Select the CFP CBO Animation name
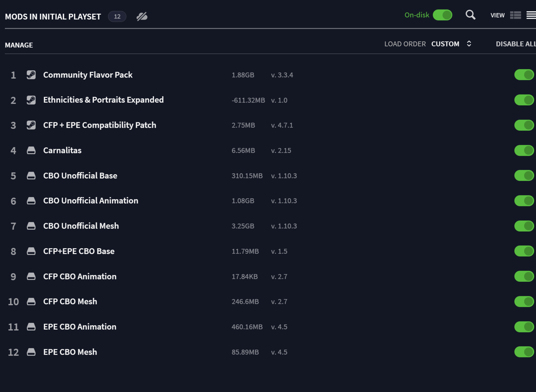 click(80, 276)
